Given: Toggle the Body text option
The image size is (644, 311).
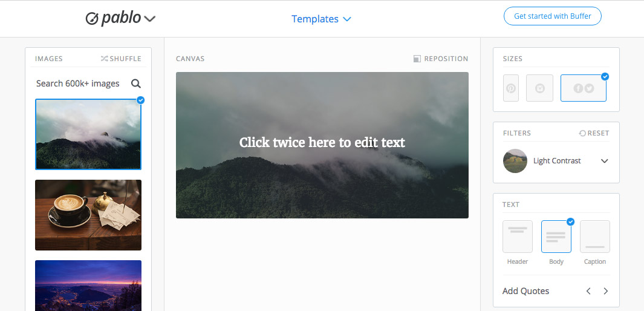Looking at the screenshot, I should [x=556, y=237].
